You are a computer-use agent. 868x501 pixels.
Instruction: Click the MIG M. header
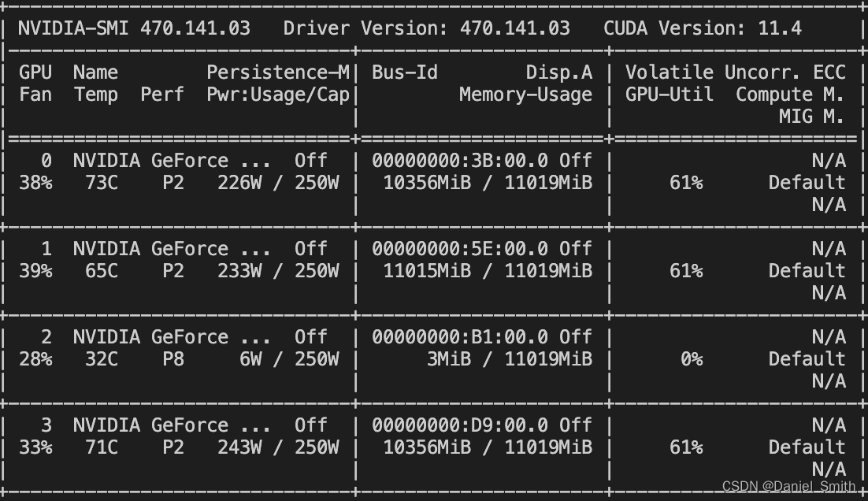click(x=811, y=117)
